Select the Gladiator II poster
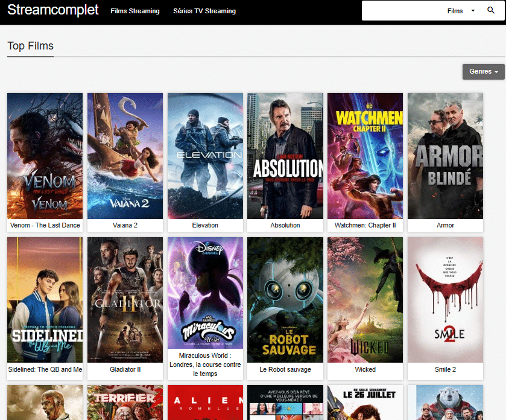506x420 pixels. 125,300
